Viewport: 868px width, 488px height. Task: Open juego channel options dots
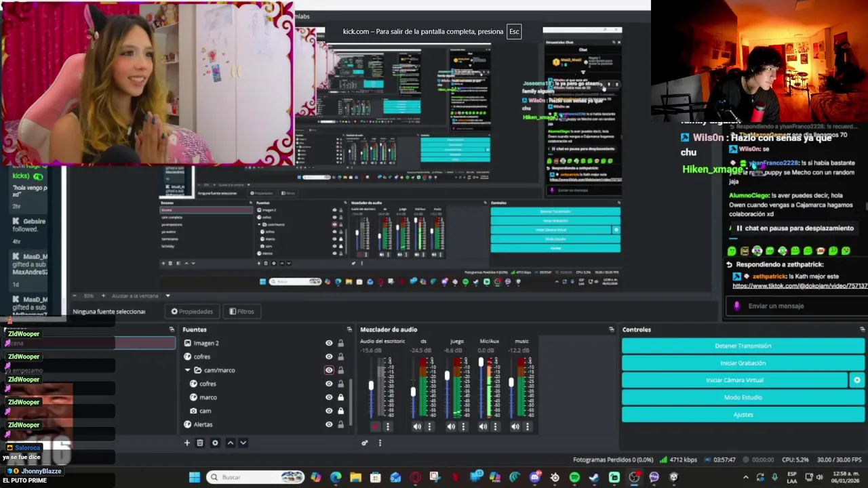coord(463,426)
